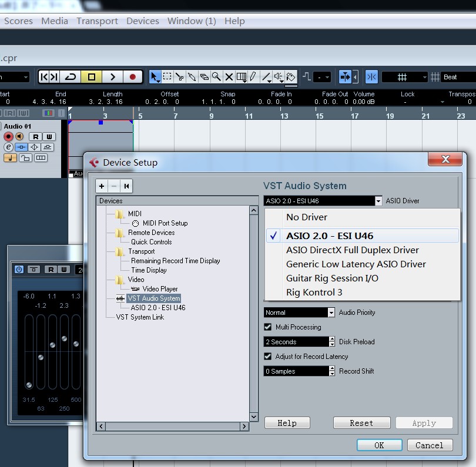Toggle the equalizer power bypass button
476x467 pixels.
19,270
